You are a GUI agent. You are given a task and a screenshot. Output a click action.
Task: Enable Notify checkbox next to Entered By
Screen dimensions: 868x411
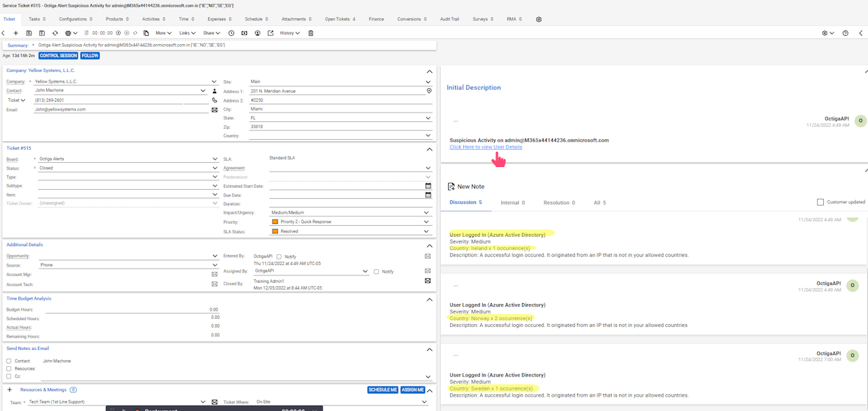(x=279, y=257)
